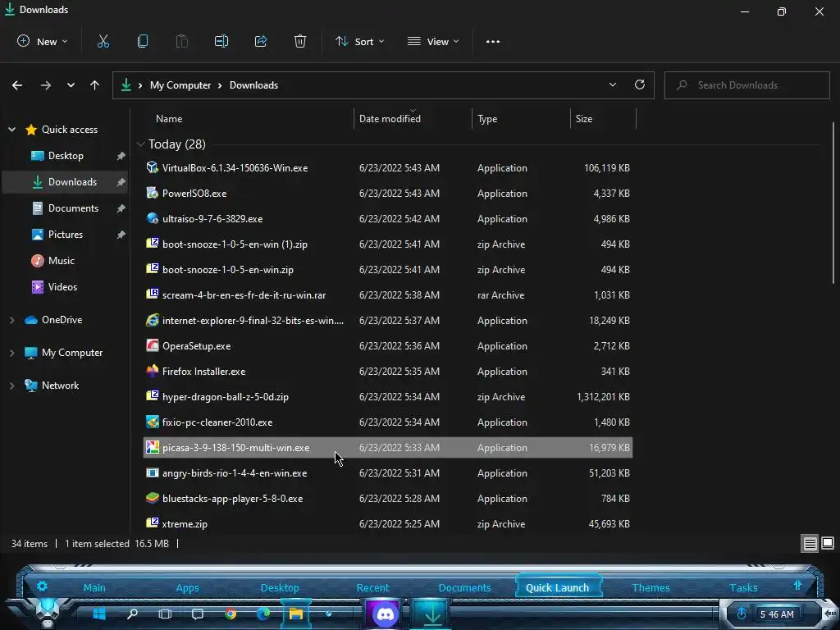Click the bluestacks file icon
The height and width of the screenshot is (630, 840).
[152, 498]
